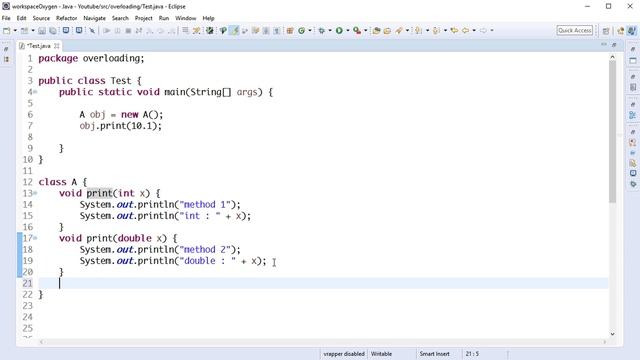Open the Back history dropdown
The height and width of the screenshot is (360, 640).
tap(474, 31)
